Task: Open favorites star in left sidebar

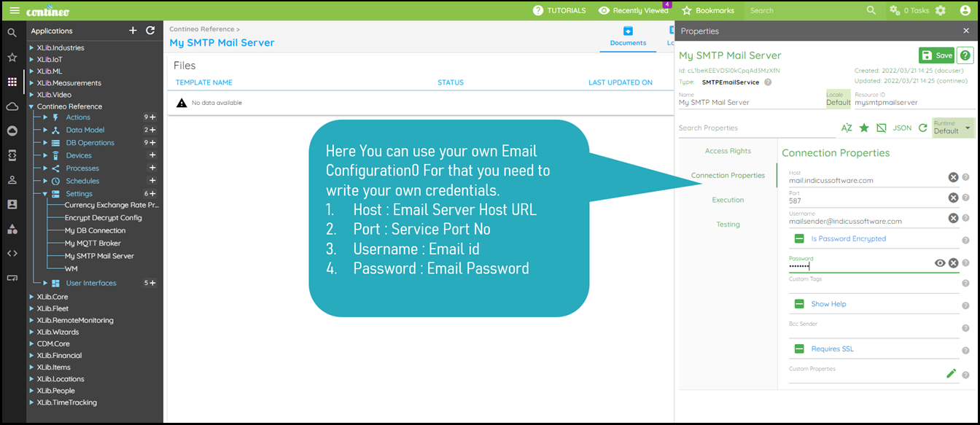Action: (12, 57)
